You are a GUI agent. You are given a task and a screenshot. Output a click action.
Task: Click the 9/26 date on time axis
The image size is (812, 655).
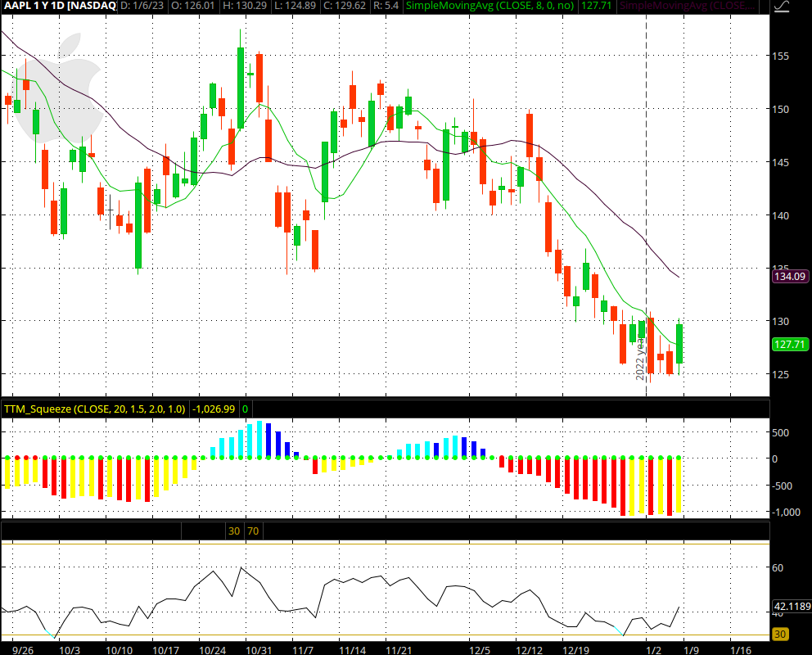pos(23,650)
